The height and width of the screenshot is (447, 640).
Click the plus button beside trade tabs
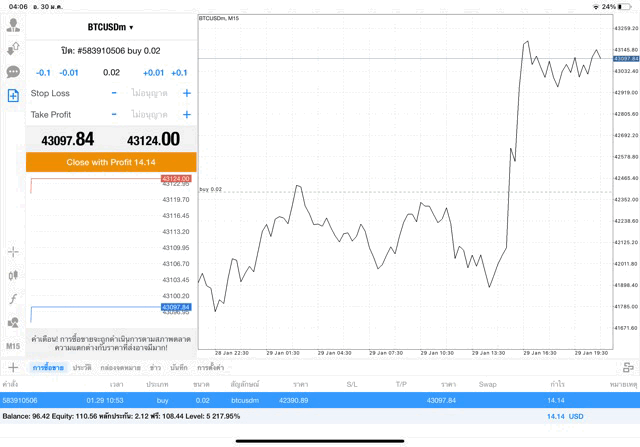point(13,368)
